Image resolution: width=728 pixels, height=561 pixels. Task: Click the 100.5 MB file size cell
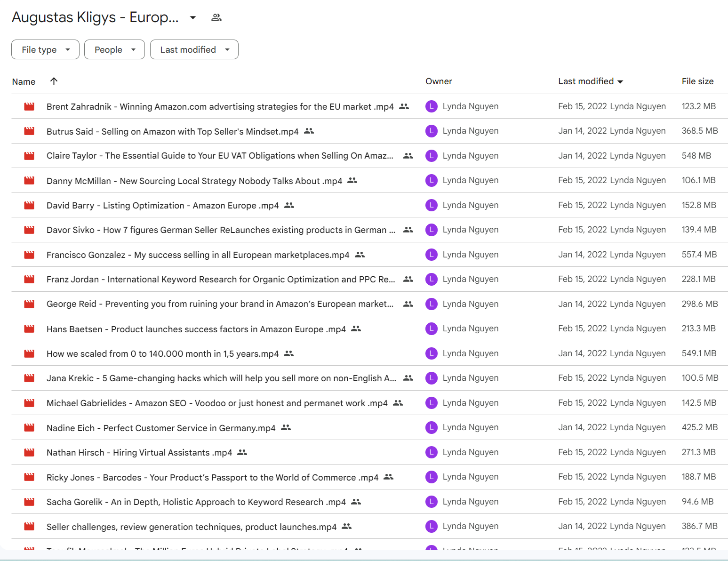click(700, 378)
